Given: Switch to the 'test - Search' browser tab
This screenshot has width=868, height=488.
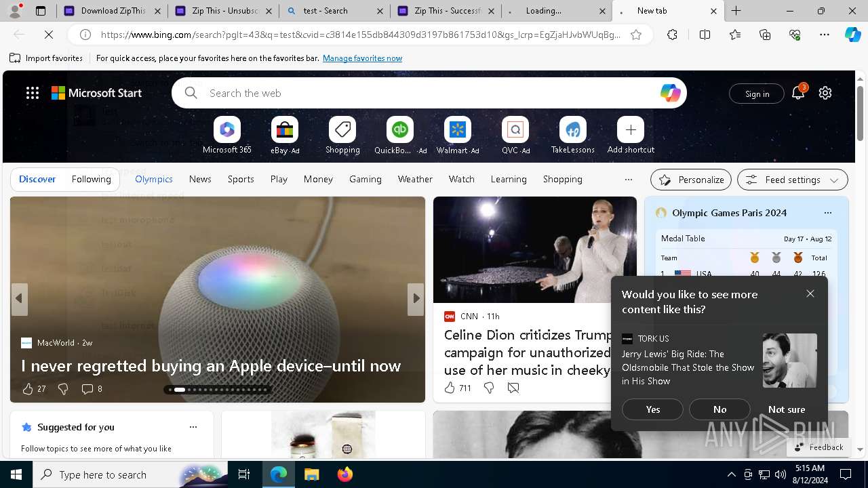Looking at the screenshot, I should pyautogui.click(x=334, y=11).
